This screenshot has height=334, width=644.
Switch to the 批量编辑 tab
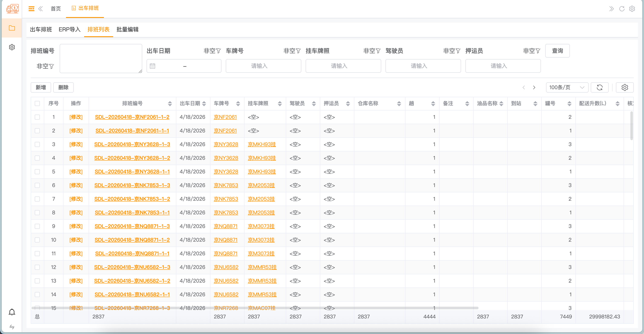click(127, 30)
